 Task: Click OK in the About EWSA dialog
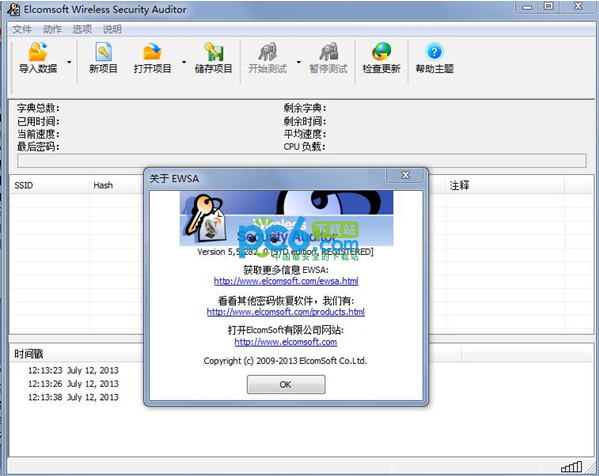point(286,384)
